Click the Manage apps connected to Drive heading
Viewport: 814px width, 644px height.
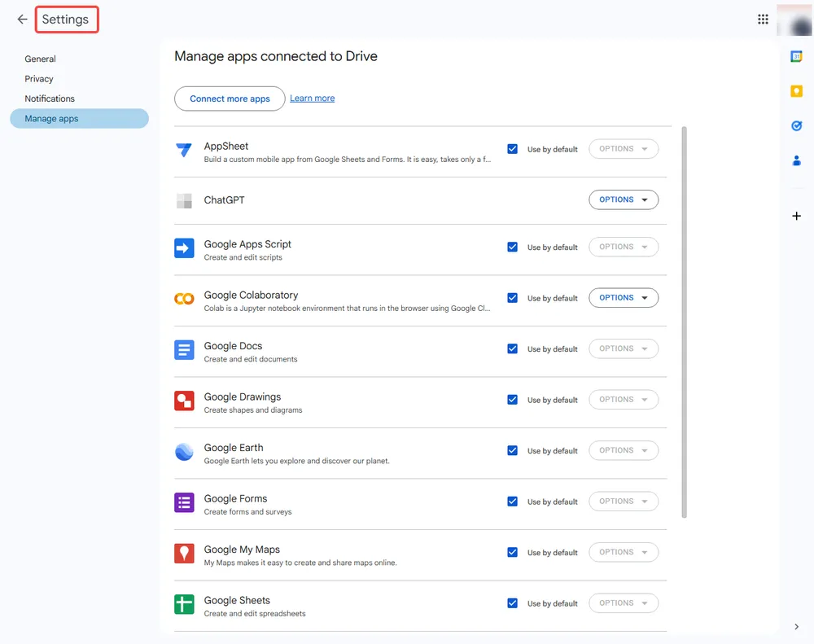(276, 56)
